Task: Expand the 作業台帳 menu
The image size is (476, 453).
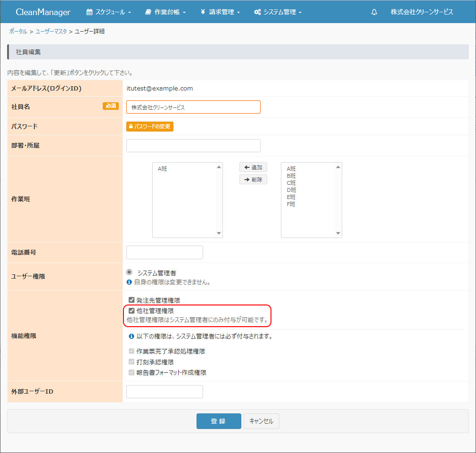Action: coord(165,12)
